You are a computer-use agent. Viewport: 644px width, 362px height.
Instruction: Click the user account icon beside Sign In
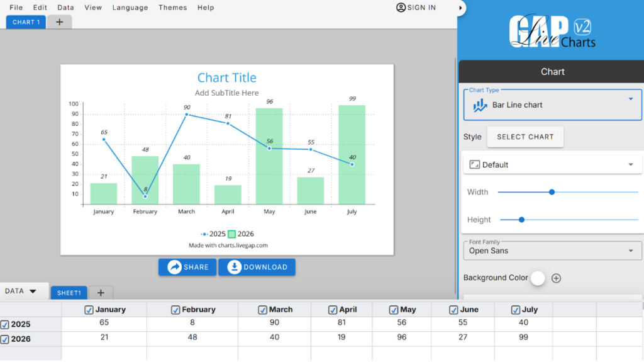pyautogui.click(x=401, y=8)
